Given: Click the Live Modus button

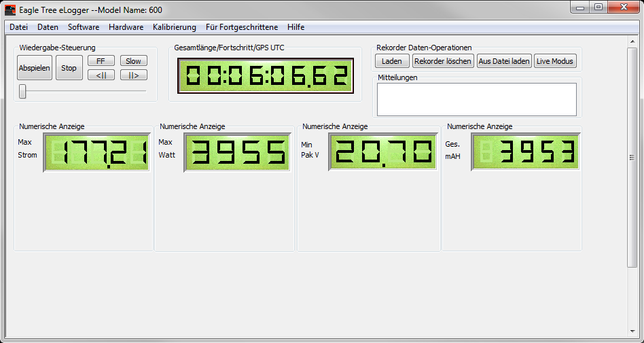Looking at the screenshot, I should (555, 61).
